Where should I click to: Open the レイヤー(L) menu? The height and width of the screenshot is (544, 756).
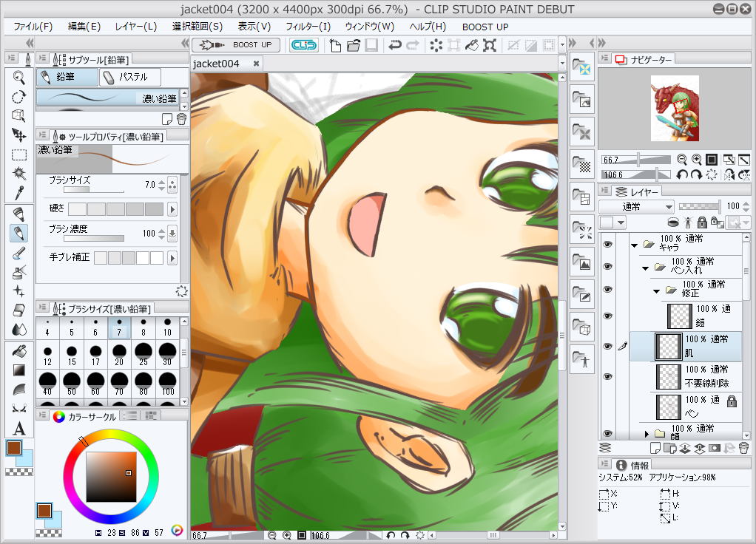tap(136, 27)
